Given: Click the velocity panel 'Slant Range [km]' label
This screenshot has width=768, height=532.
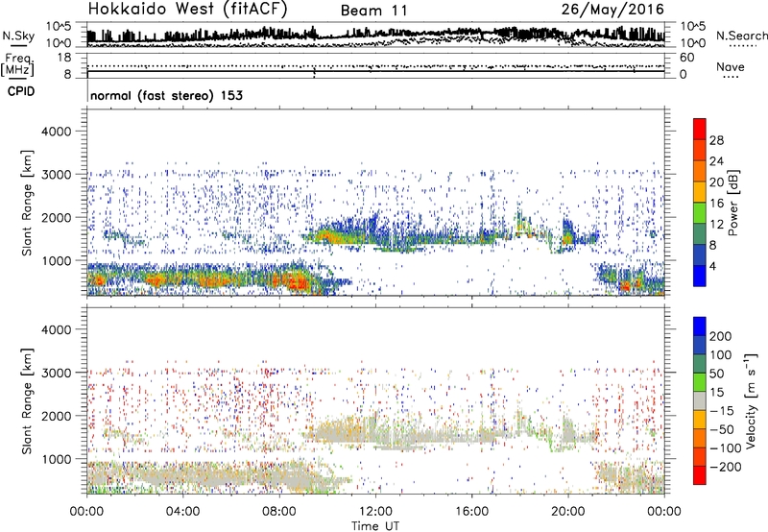Looking at the screenshot, I should click(27, 400).
